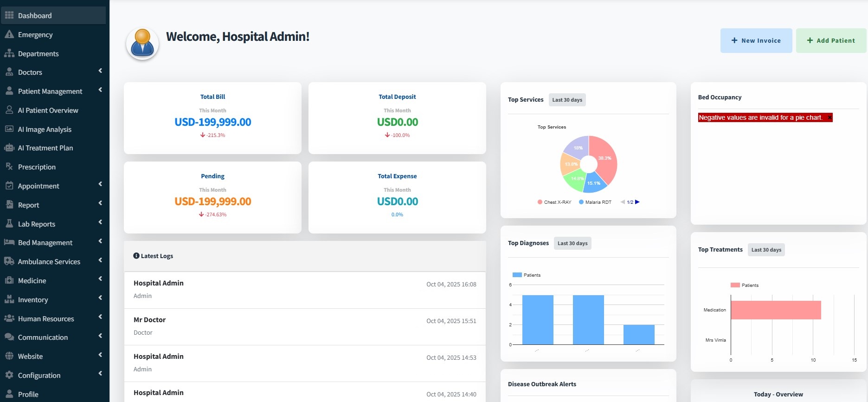Open Departments via its sitemap icon
The width and height of the screenshot is (868, 402).
pyautogui.click(x=9, y=53)
